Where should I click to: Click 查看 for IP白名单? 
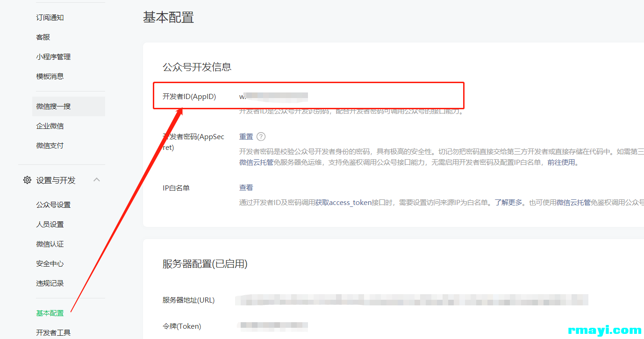click(246, 188)
